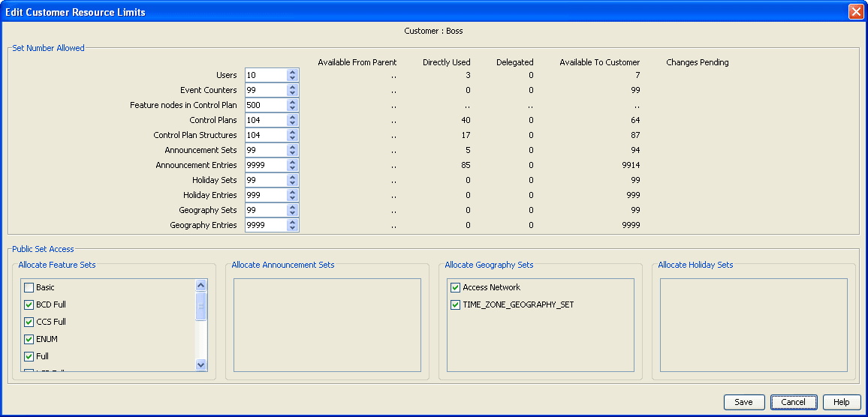Screen dimensions: 868x417
Task: Uncheck Access Network geography set
Action: pos(456,287)
